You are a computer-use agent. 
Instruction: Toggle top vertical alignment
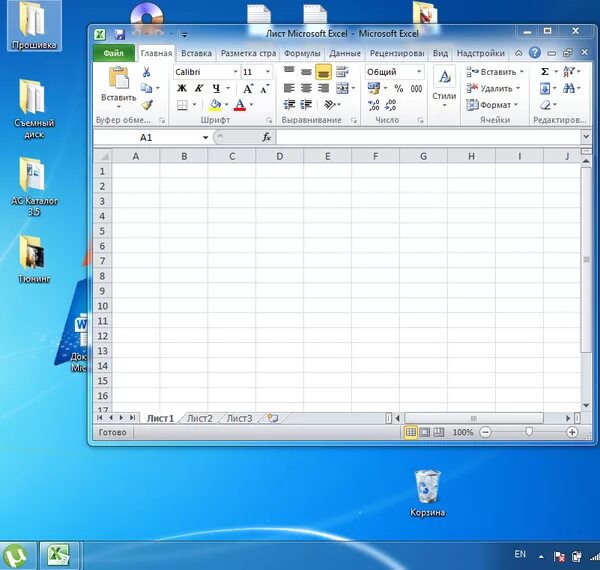point(289,71)
